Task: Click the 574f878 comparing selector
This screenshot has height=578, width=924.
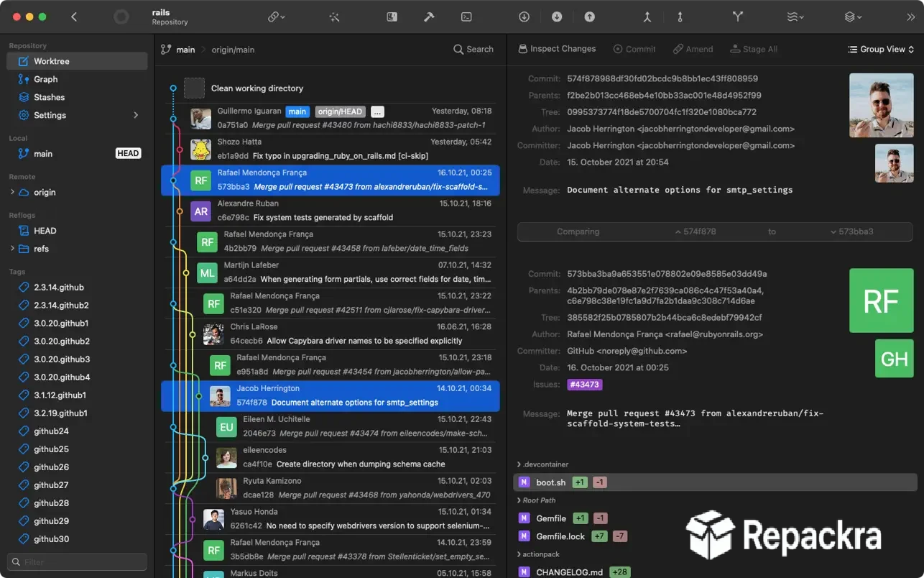Action: pyautogui.click(x=695, y=231)
